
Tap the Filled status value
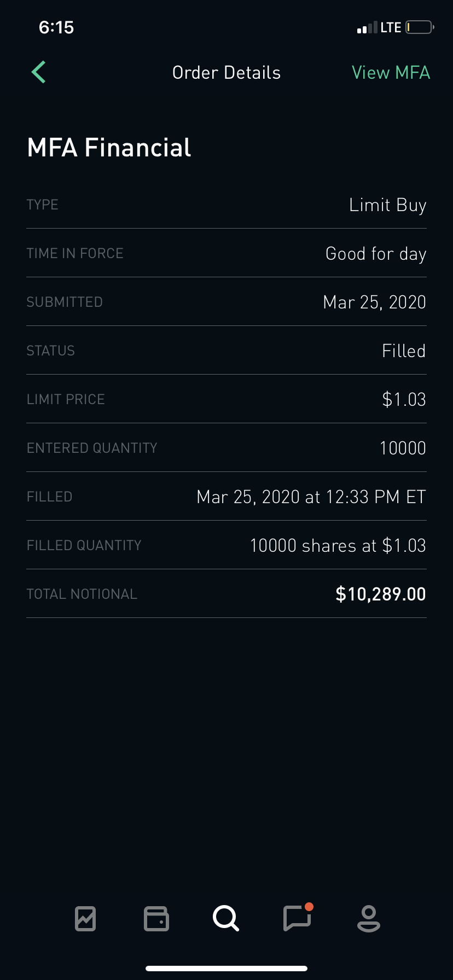tap(404, 351)
